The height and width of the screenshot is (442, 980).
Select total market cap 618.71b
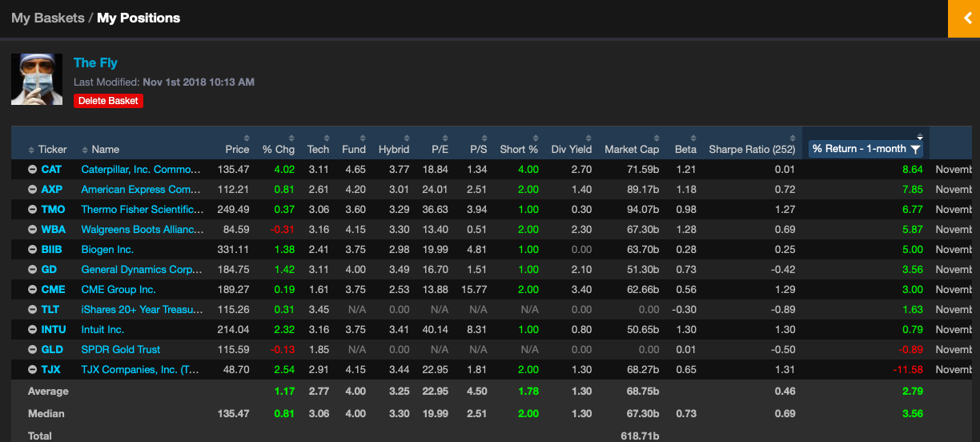(640, 436)
